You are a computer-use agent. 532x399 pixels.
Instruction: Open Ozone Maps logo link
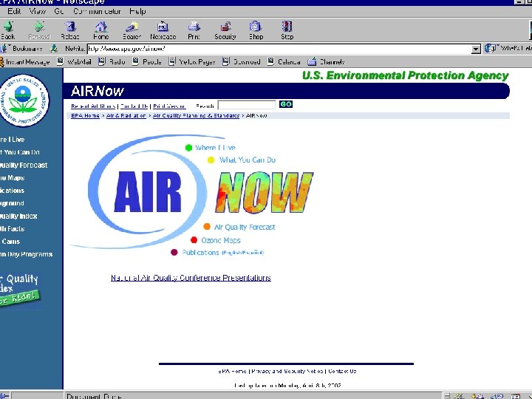click(221, 240)
